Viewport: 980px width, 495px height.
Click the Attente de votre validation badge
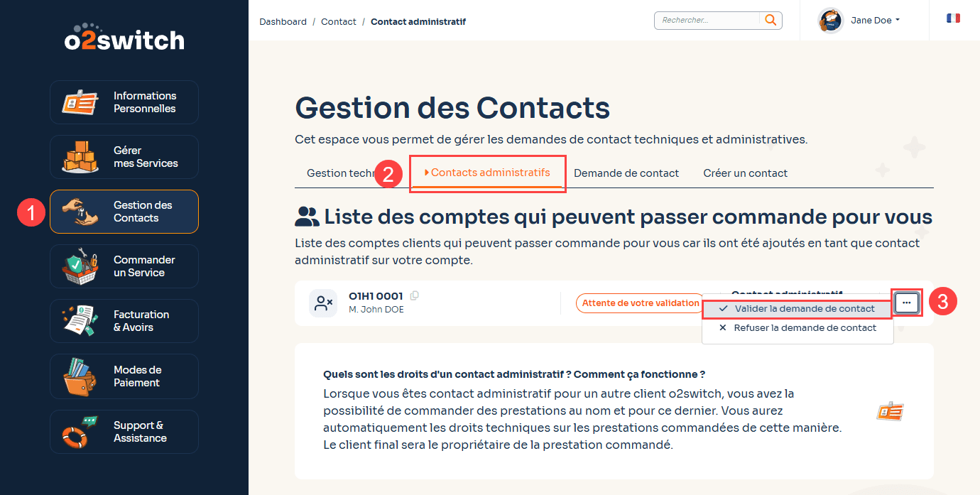(x=640, y=303)
